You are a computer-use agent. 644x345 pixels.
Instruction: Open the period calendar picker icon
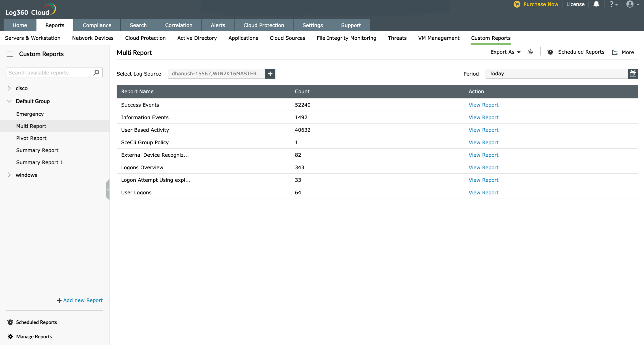(x=633, y=73)
